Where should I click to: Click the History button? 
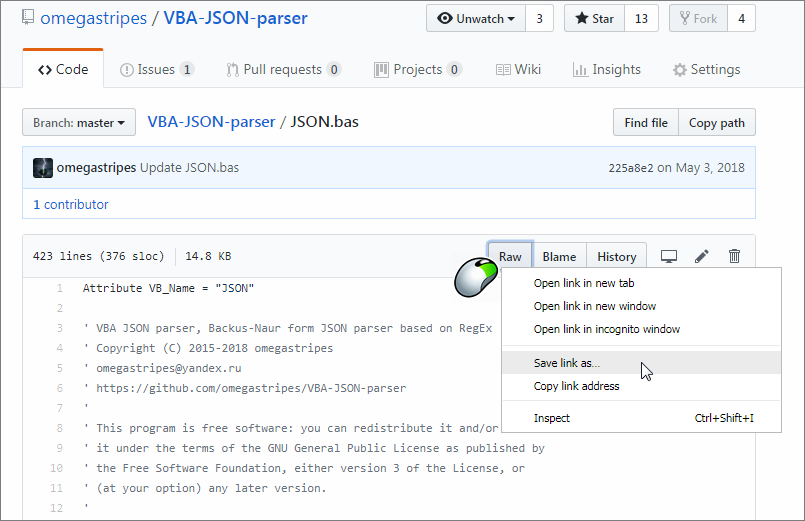[x=617, y=256]
